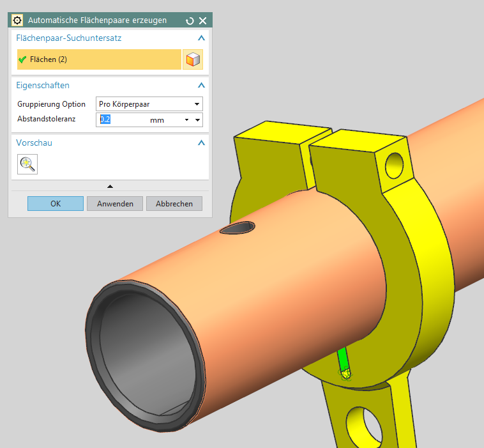Click the body selection cube icon
484x448 pixels.
tap(193, 59)
